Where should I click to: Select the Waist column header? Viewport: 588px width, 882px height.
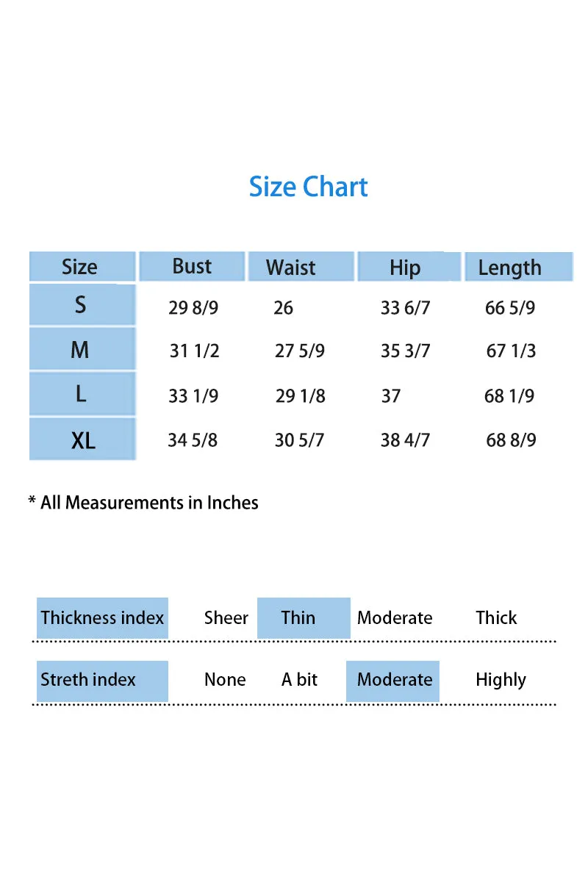click(x=301, y=267)
